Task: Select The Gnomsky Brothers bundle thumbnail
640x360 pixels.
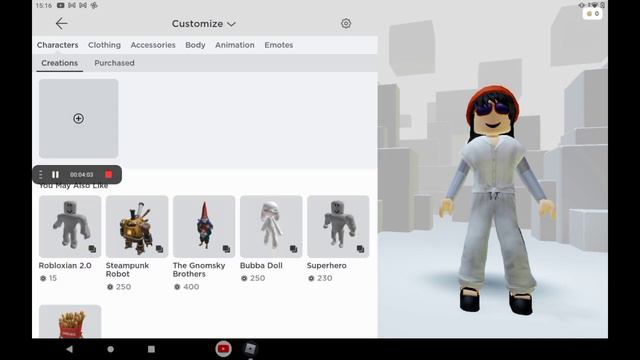Action: point(204,227)
